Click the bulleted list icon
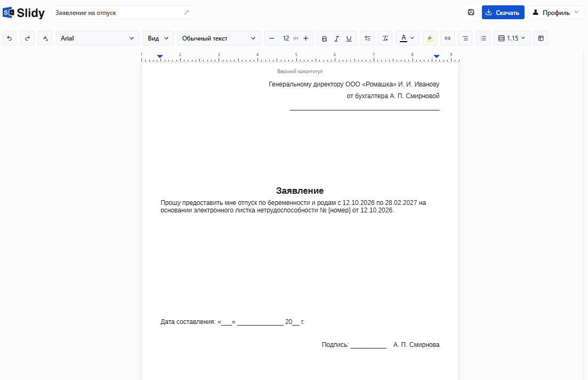 coord(484,38)
